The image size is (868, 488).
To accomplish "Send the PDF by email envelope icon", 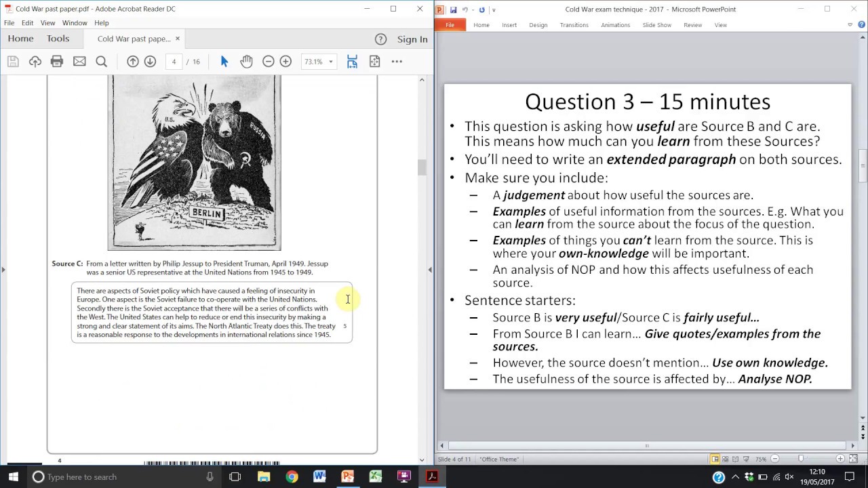I will tap(79, 62).
